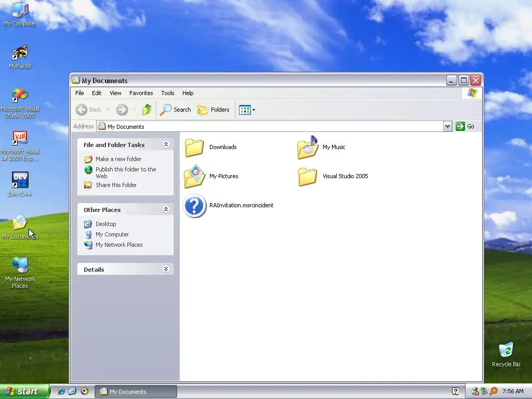Go to Desktop in Other Places
Image resolution: width=532 pixels, height=399 pixels.
(x=106, y=224)
